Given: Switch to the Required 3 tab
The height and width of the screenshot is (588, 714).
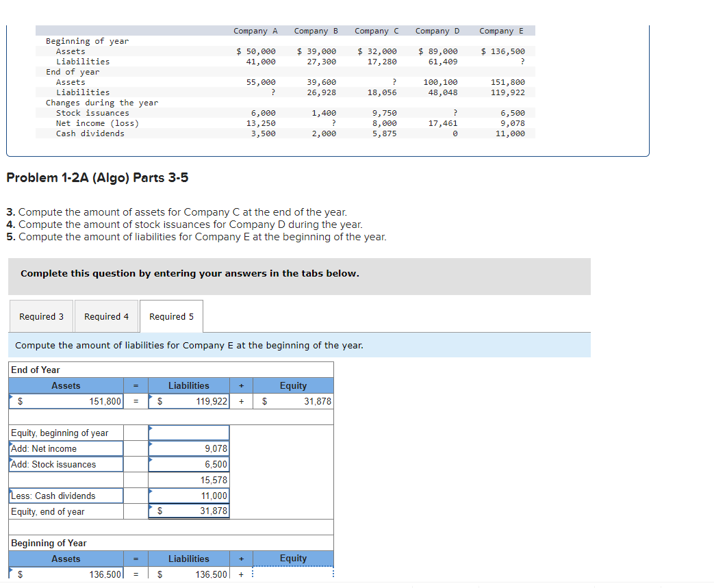Looking at the screenshot, I should tap(41, 316).
